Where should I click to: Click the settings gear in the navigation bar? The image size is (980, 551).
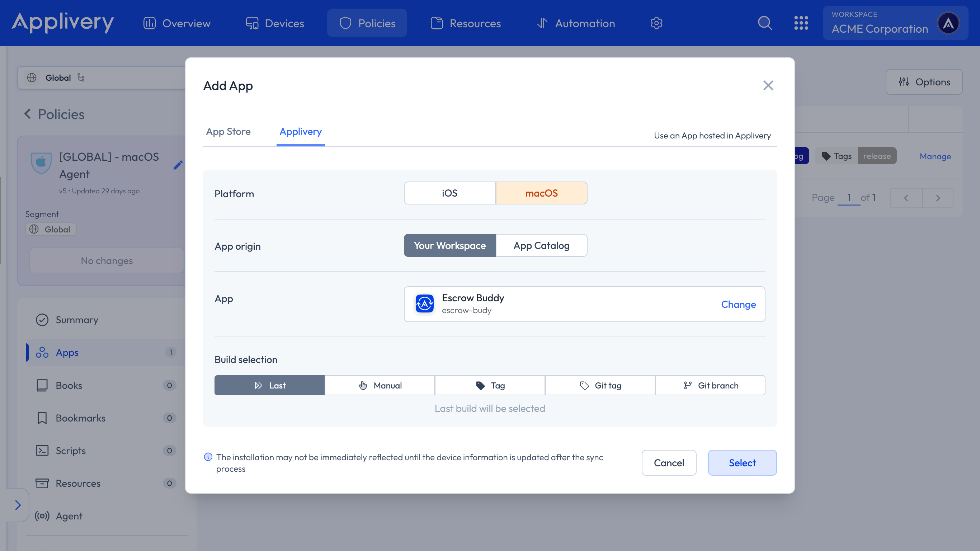656,23
